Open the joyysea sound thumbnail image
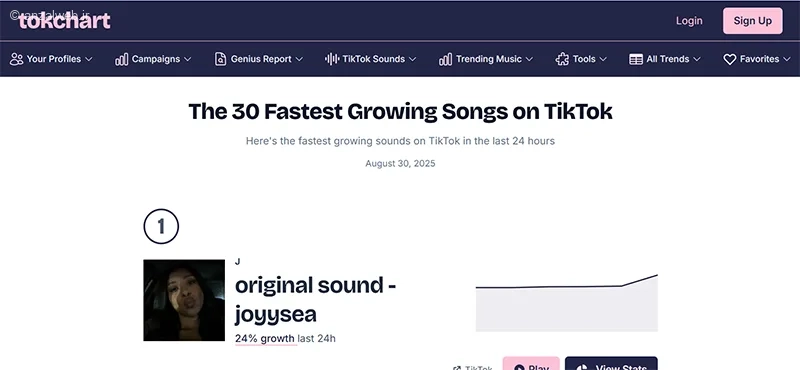This screenshot has width=800, height=370. (184, 300)
